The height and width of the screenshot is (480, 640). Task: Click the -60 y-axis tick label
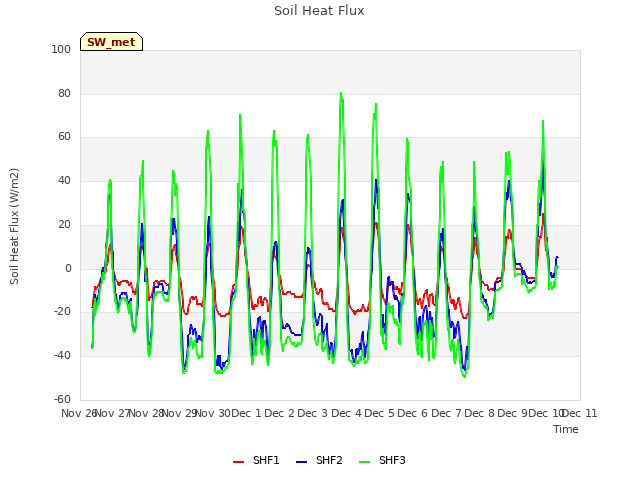coord(62,399)
